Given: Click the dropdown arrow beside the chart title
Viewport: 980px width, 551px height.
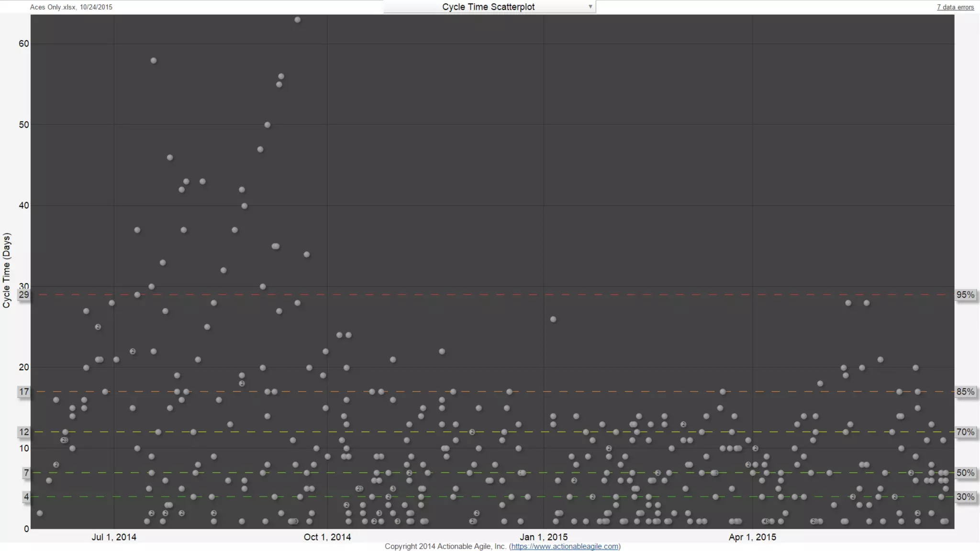Looking at the screenshot, I should tap(590, 7).
